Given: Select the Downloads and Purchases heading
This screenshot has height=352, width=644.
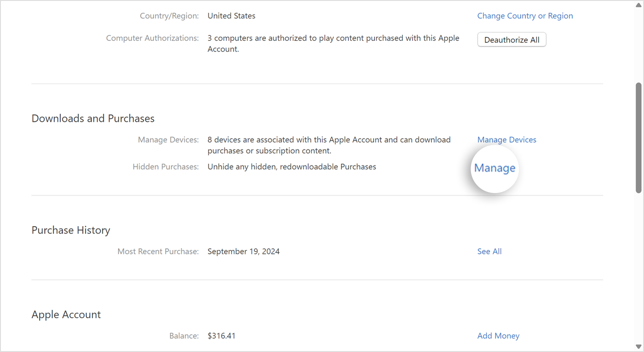Looking at the screenshot, I should click(x=92, y=118).
